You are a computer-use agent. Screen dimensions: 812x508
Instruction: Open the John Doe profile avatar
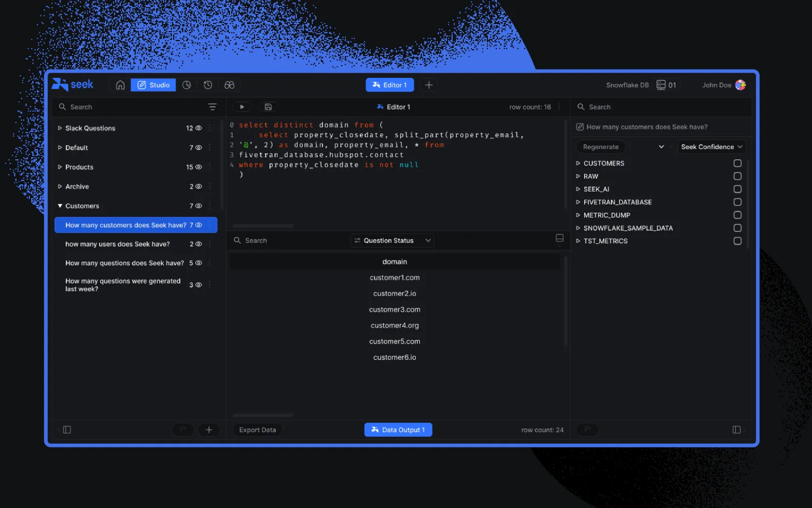(x=740, y=85)
